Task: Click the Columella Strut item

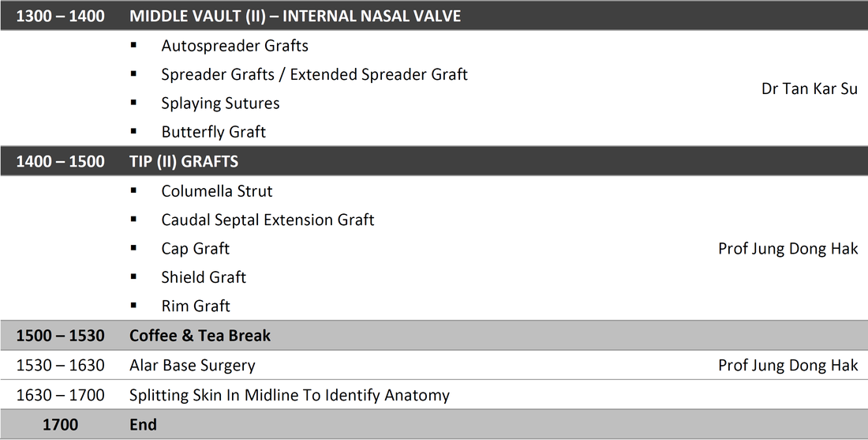Action: tap(216, 191)
